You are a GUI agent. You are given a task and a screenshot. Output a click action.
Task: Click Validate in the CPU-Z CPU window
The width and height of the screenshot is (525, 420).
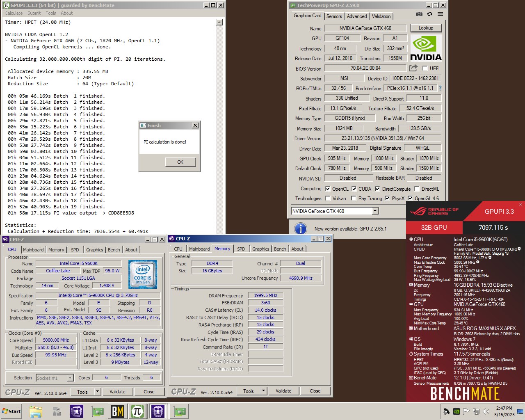pyautogui.click(x=117, y=392)
